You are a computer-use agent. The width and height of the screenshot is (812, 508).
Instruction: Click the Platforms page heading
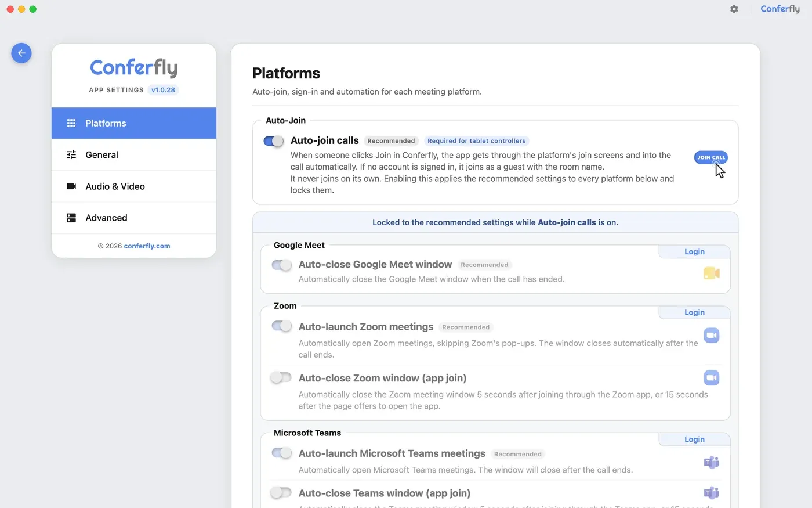coord(286,73)
